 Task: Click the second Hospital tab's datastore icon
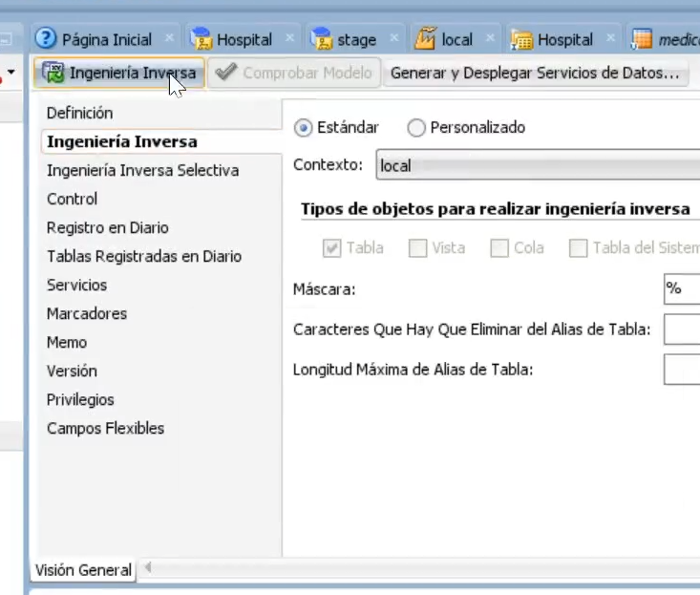click(521, 40)
